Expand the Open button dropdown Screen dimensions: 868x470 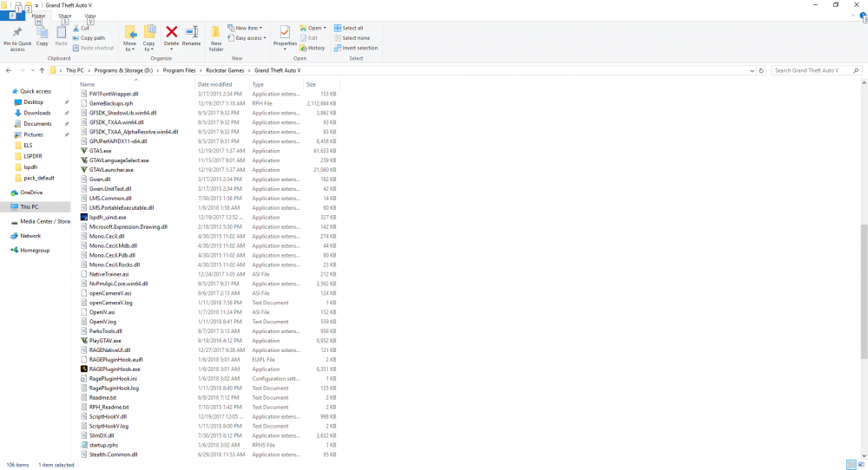pyautogui.click(x=325, y=29)
